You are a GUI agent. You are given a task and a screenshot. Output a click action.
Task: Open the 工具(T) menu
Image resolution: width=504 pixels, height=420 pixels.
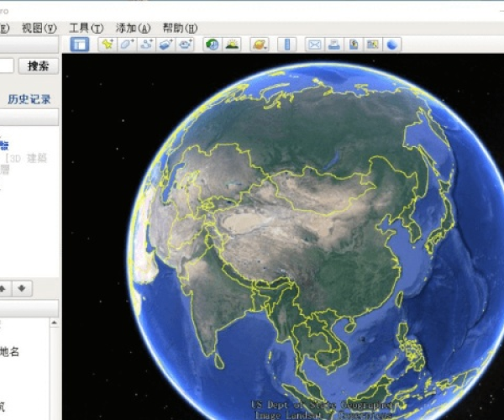[x=87, y=29]
